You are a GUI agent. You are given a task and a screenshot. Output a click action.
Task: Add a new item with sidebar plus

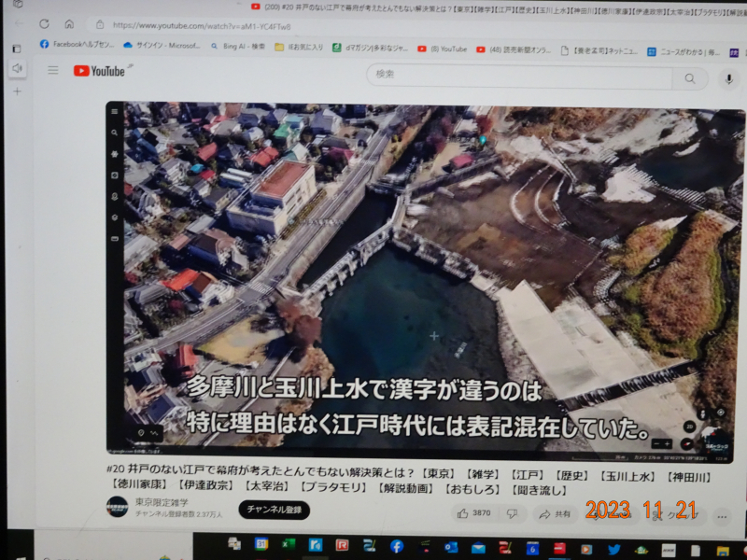pos(17,91)
